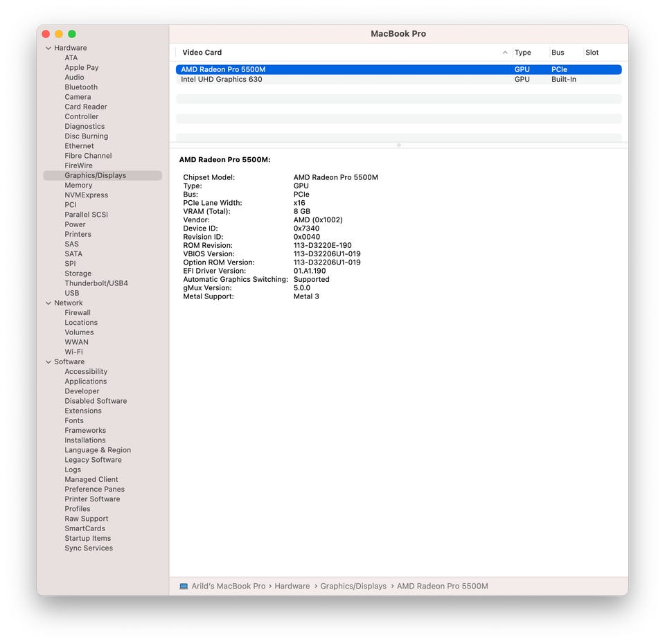Viewport: 665px width, 644px height.
Task: Open Frameworks in the sidebar
Action: (x=85, y=430)
